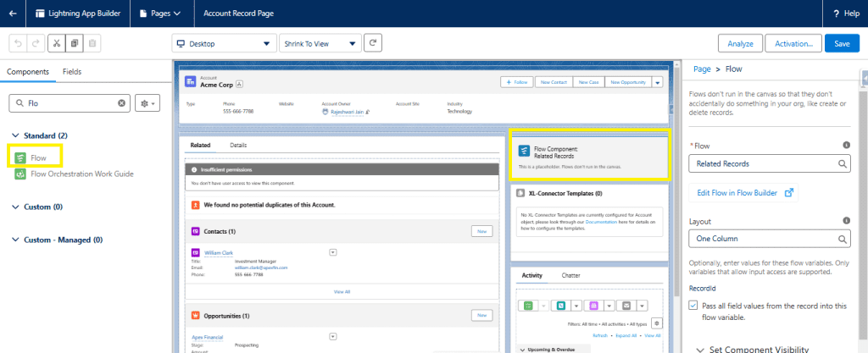Click the Redo arrow icon

click(36, 43)
